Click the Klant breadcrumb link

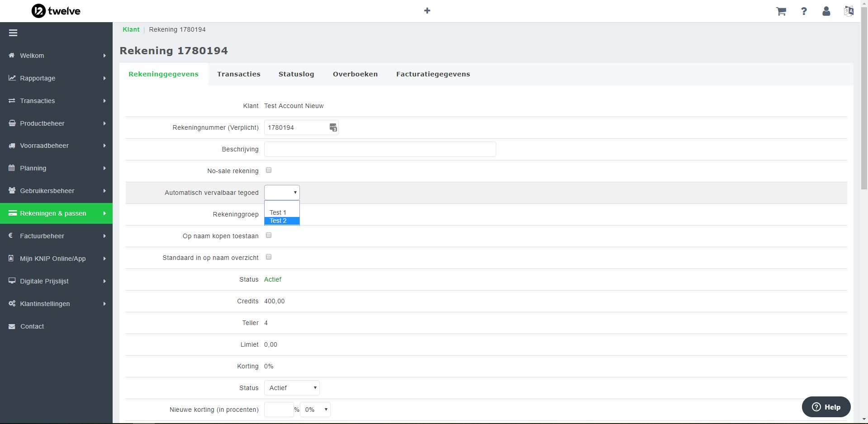(x=131, y=29)
